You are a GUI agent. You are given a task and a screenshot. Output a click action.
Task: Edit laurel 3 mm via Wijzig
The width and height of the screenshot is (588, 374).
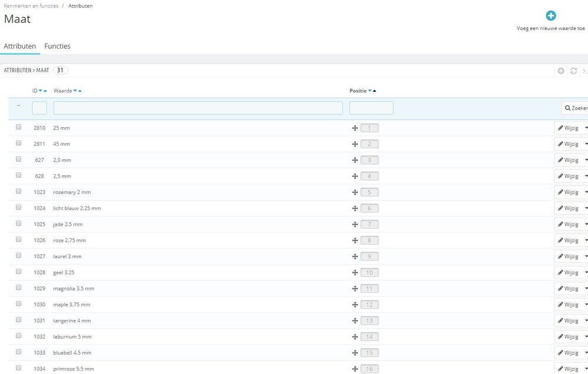[x=568, y=256]
